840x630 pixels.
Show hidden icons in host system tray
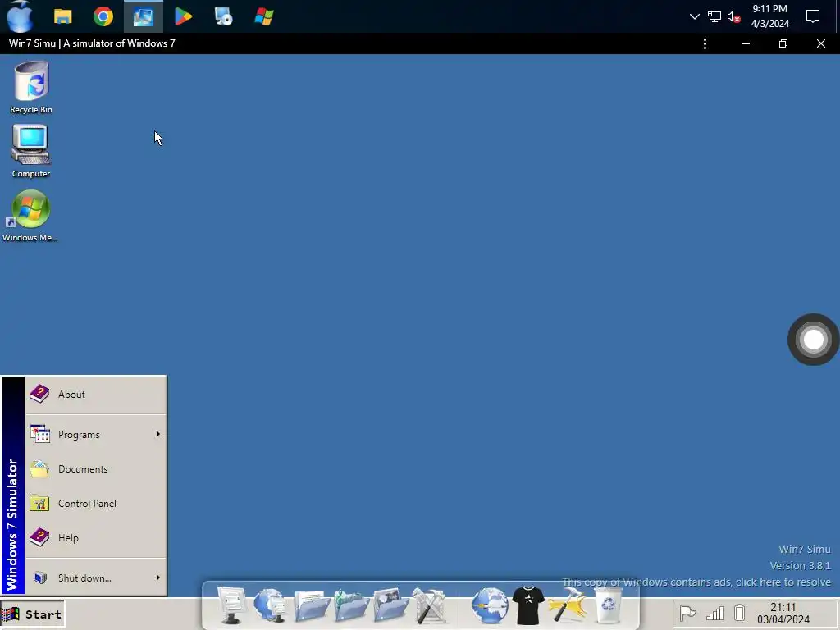pyautogui.click(x=694, y=16)
